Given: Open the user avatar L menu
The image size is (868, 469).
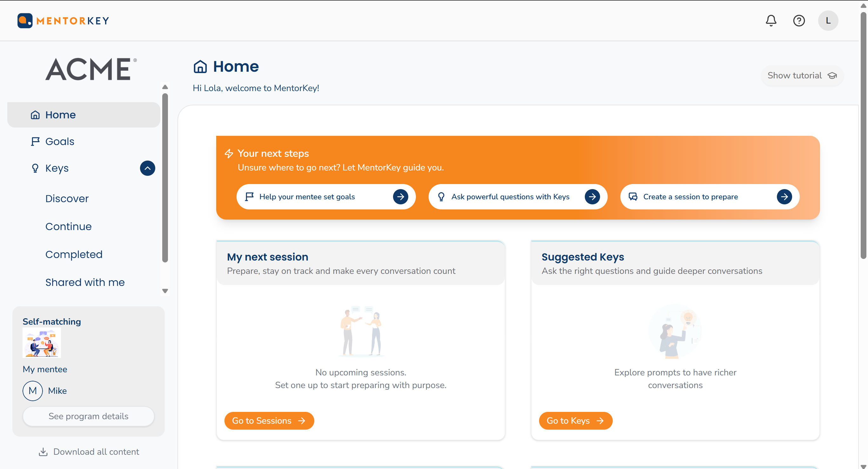Looking at the screenshot, I should [828, 21].
